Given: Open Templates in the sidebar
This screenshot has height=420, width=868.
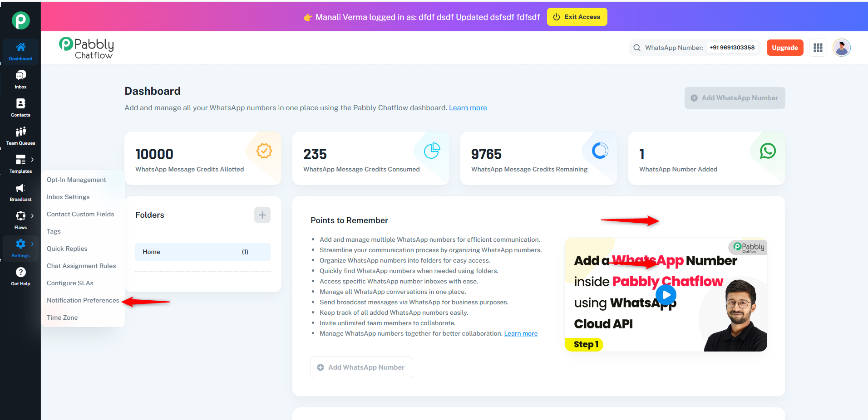Looking at the screenshot, I should [20, 164].
